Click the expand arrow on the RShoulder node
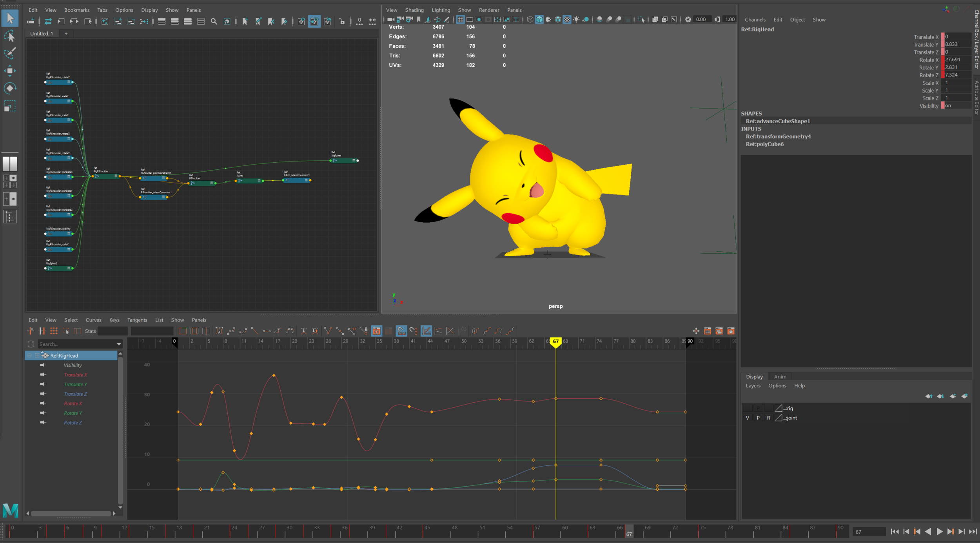The width and height of the screenshot is (980, 543). (x=211, y=183)
